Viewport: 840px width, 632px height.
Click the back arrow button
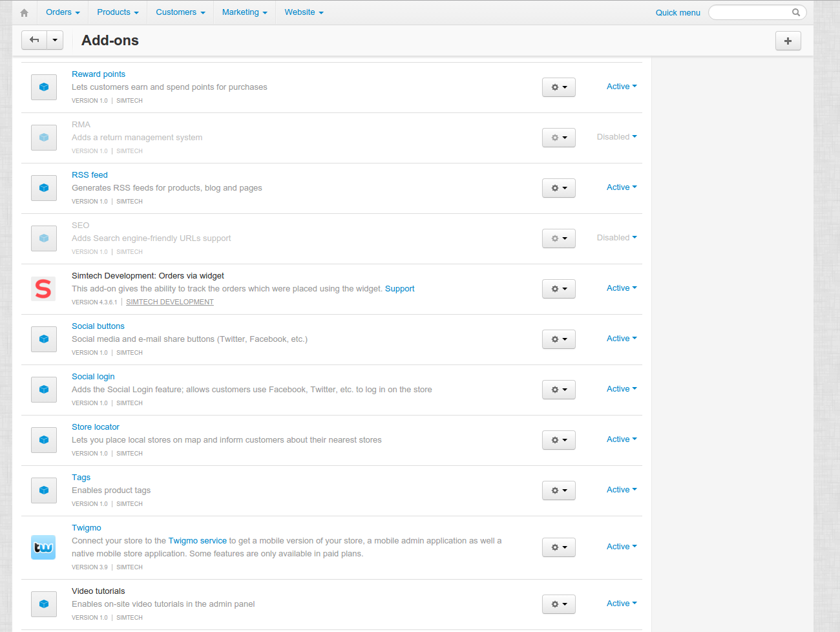coord(34,40)
